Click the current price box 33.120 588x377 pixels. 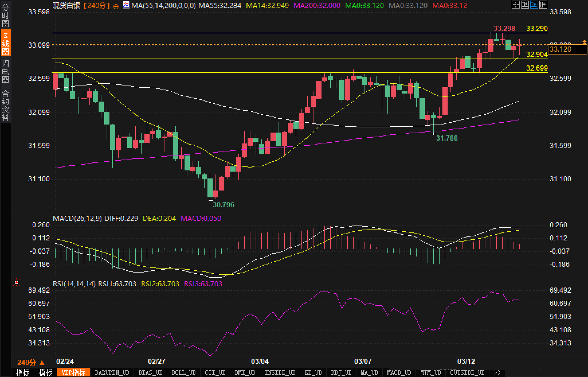pyautogui.click(x=567, y=49)
